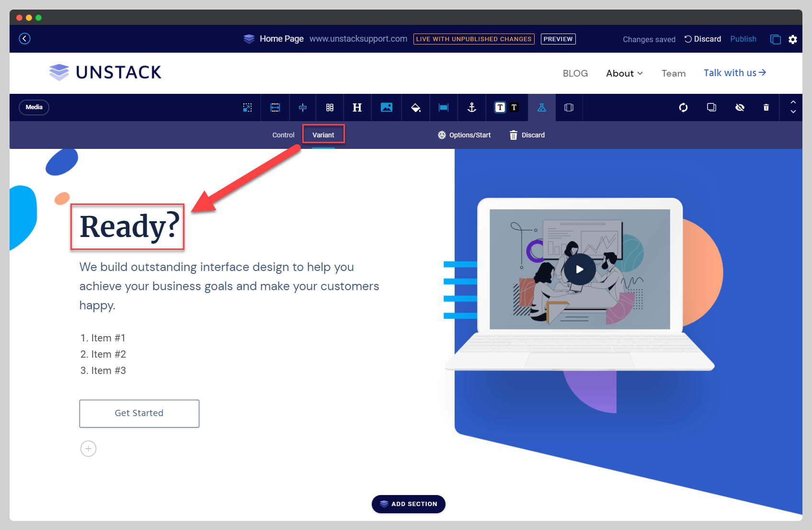Open the A/B test flask icon
The height and width of the screenshot is (530, 812).
pos(541,107)
